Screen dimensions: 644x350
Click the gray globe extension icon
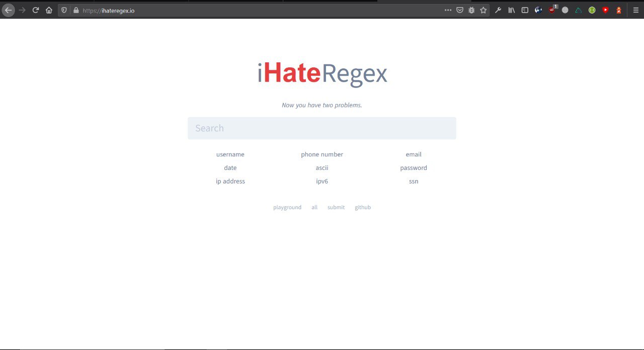[565, 10]
